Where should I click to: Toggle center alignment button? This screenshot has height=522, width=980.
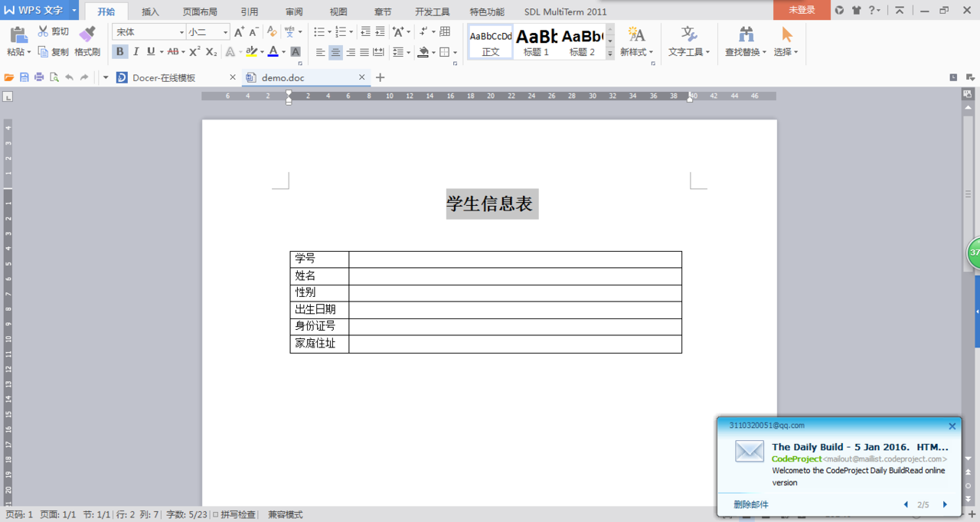point(335,52)
